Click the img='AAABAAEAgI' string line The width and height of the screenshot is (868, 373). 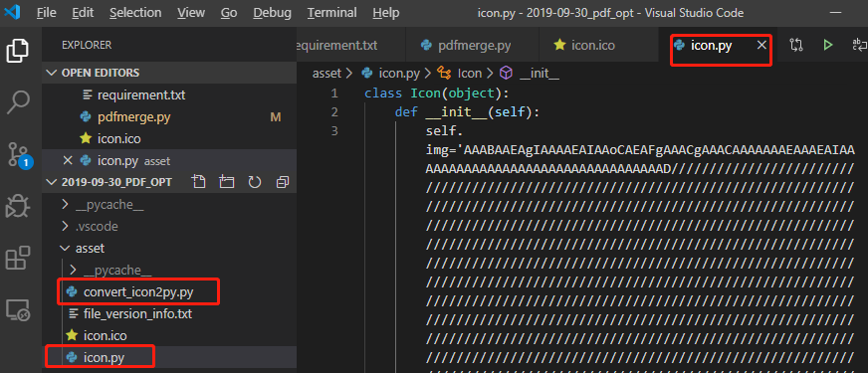(640, 149)
